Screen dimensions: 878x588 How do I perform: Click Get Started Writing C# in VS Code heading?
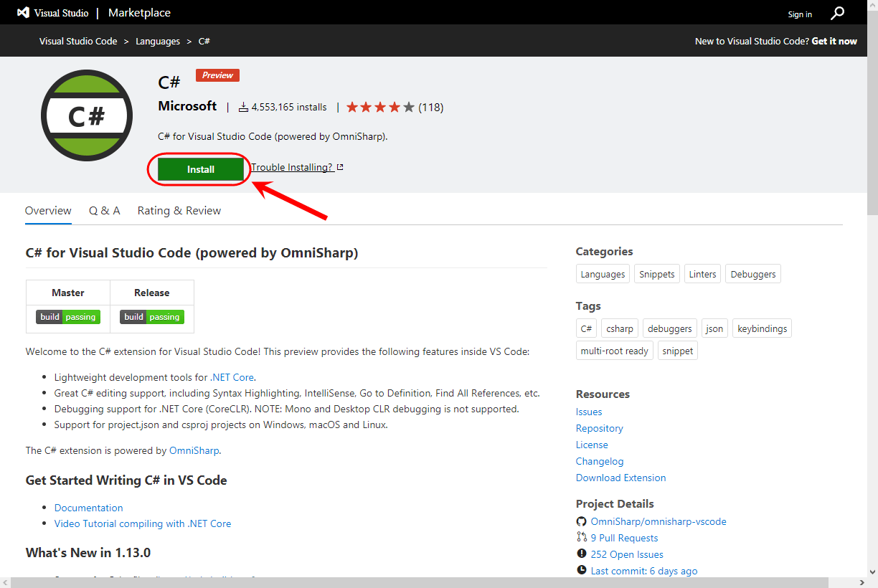pos(126,480)
